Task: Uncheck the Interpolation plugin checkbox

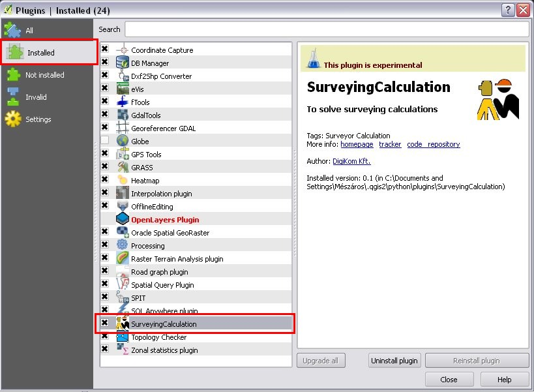Action: click(x=104, y=193)
